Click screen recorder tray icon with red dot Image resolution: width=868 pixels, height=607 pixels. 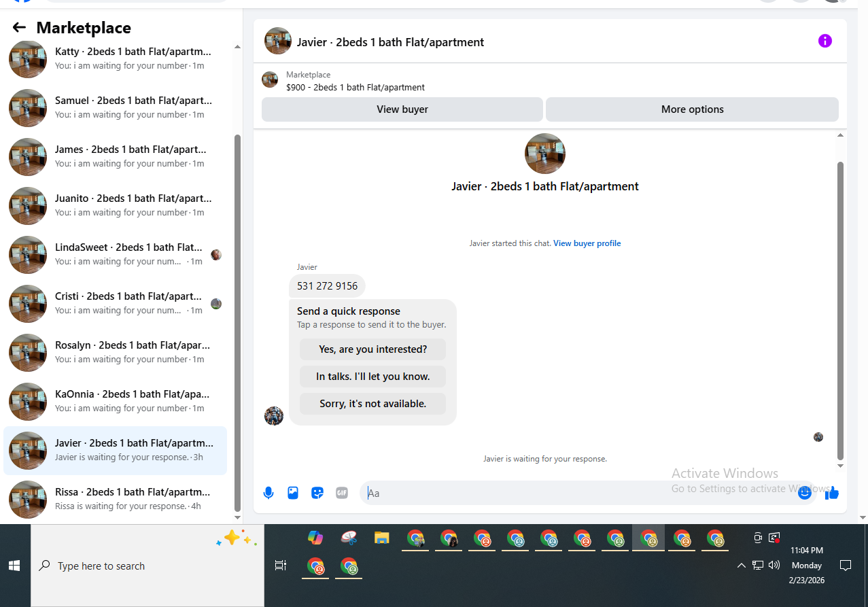pos(774,538)
